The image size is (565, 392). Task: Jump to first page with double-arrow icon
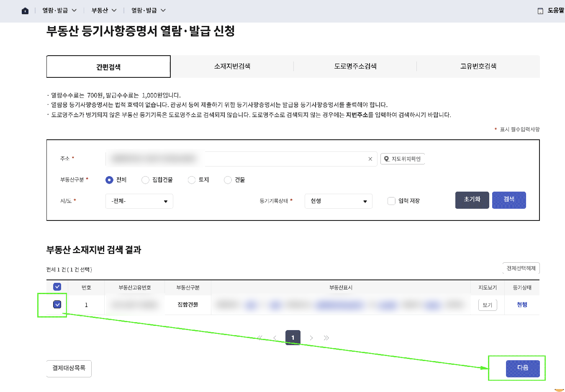pyautogui.click(x=260, y=338)
